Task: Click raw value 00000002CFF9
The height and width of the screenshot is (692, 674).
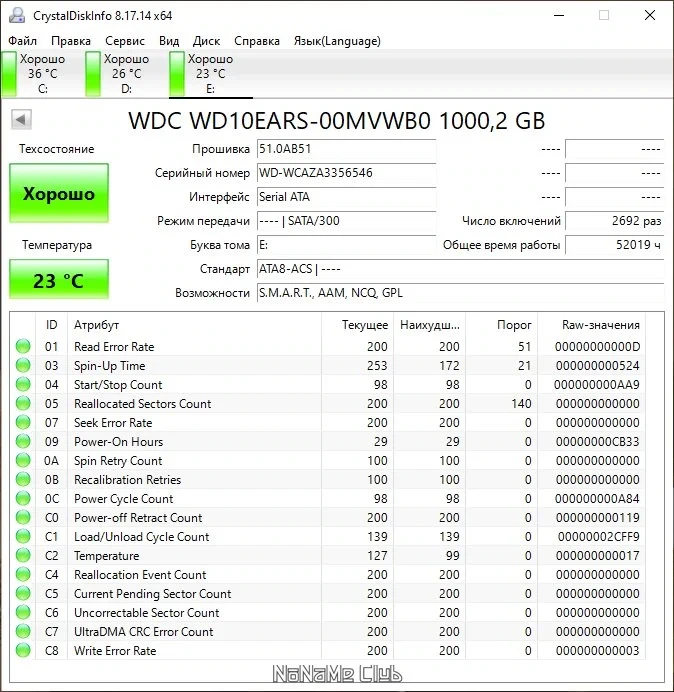Action: click(x=599, y=537)
